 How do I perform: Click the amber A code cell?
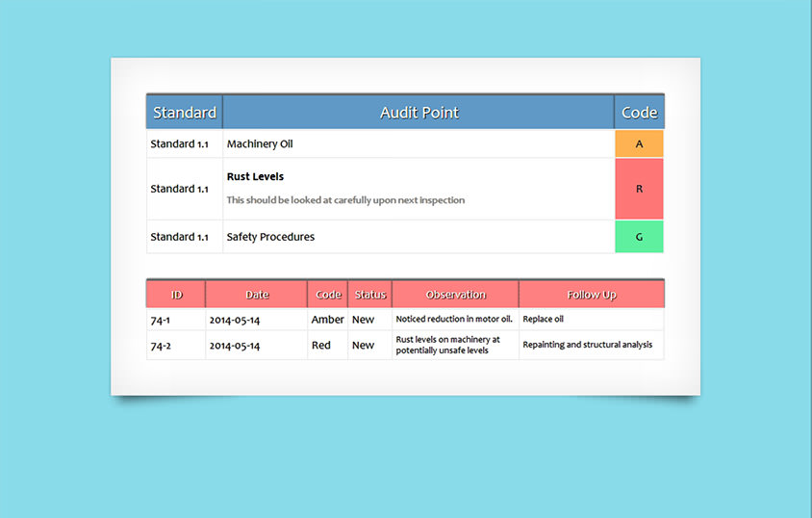point(639,144)
